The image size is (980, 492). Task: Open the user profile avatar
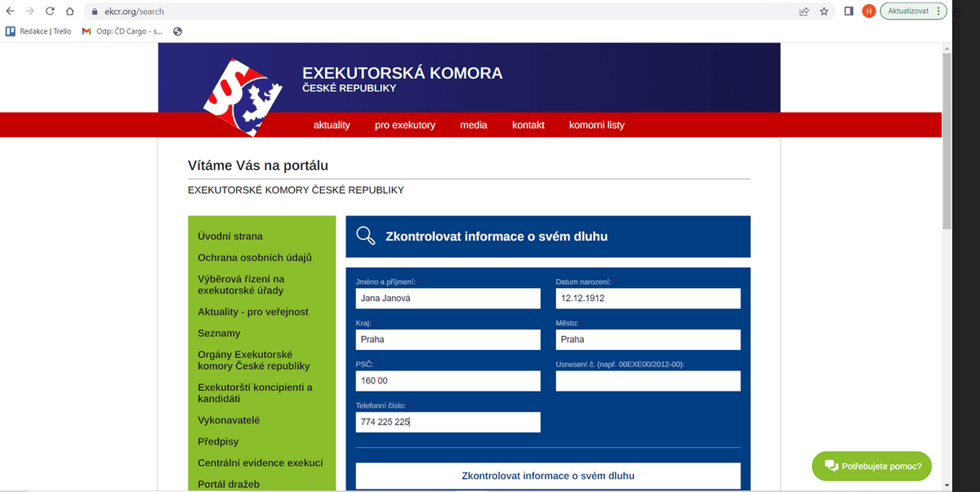pyautogui.click(x=869, y=11)
